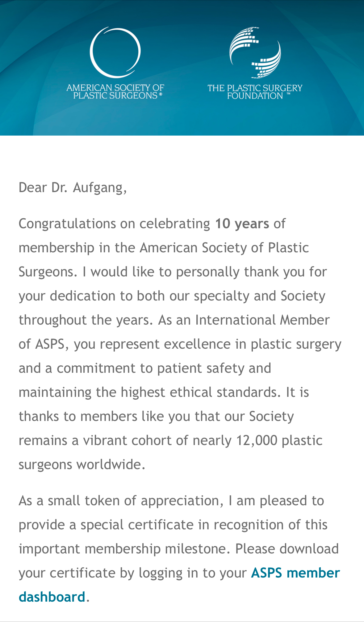Select the bold 10 years text
Image resolution: width=364 pixels, height=622 pixels.
point(242,224)
